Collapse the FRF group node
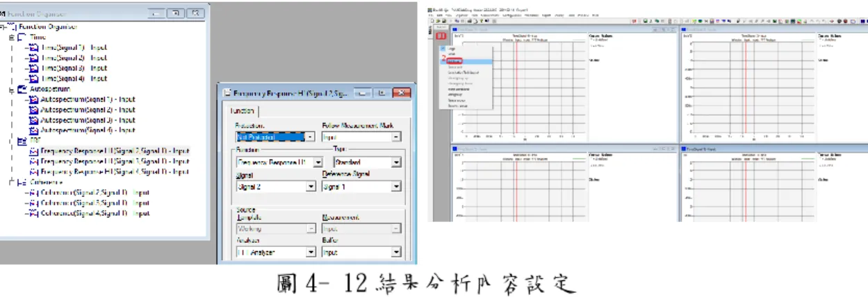 12,141
